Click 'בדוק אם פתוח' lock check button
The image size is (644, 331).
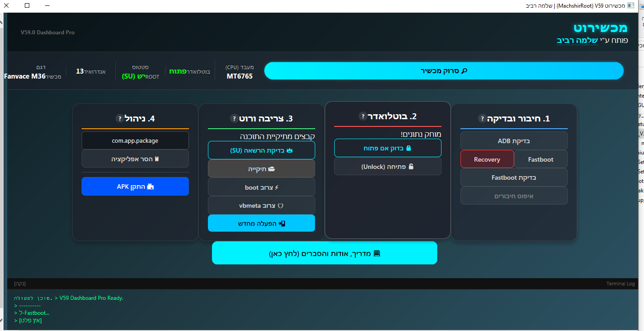pyautogui.click(x=387, y=148)
